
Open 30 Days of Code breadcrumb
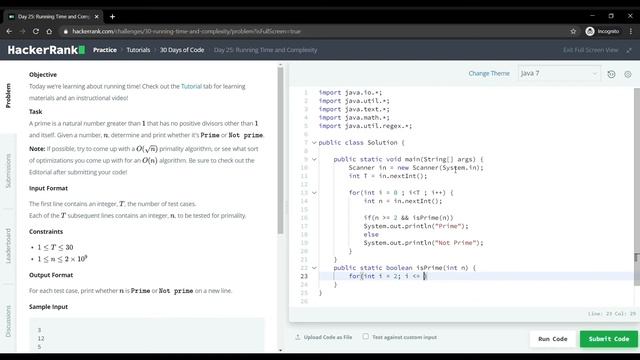click(x=182, y=50)
